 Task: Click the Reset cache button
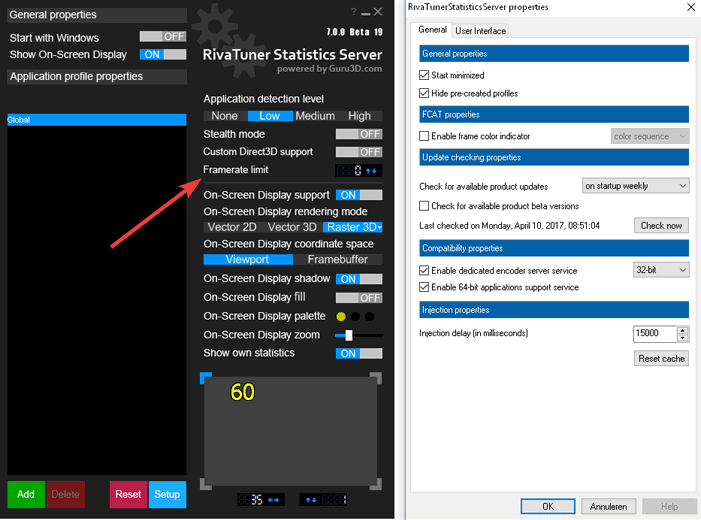click(661, 359)
